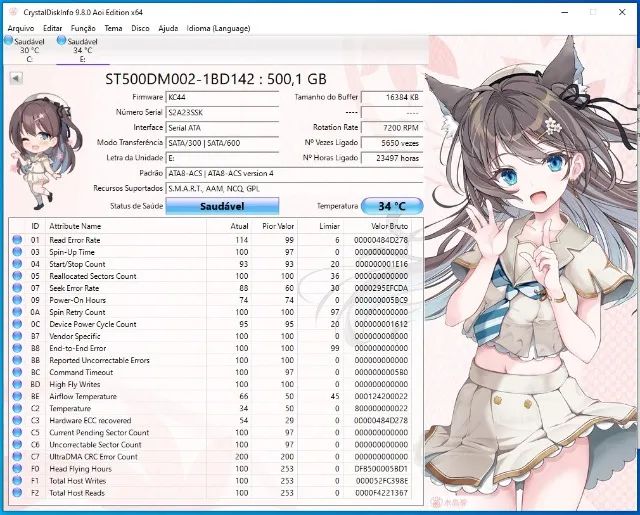
Task: Open the Função menu
Action: (x=83, y=29)
